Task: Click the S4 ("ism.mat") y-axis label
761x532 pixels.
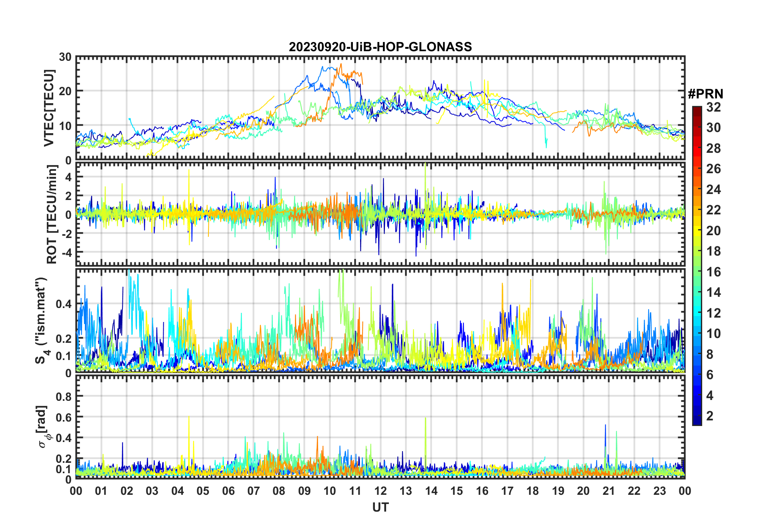Action: point(42,320)
